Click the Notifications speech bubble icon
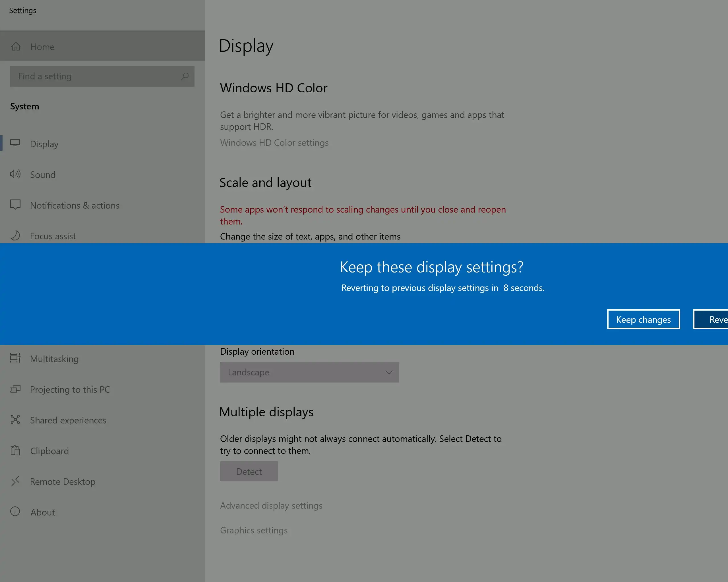Screen dimensions: 728x582 coord(15,205)
